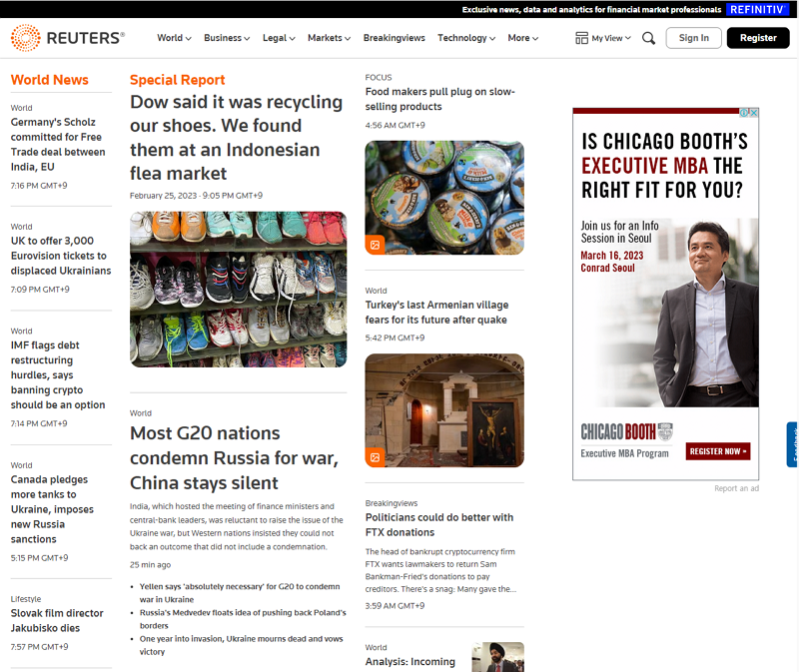The height and width of the screenshot is (672, 799).
Task: Open the Special Report heading
Action: [178, 80]
